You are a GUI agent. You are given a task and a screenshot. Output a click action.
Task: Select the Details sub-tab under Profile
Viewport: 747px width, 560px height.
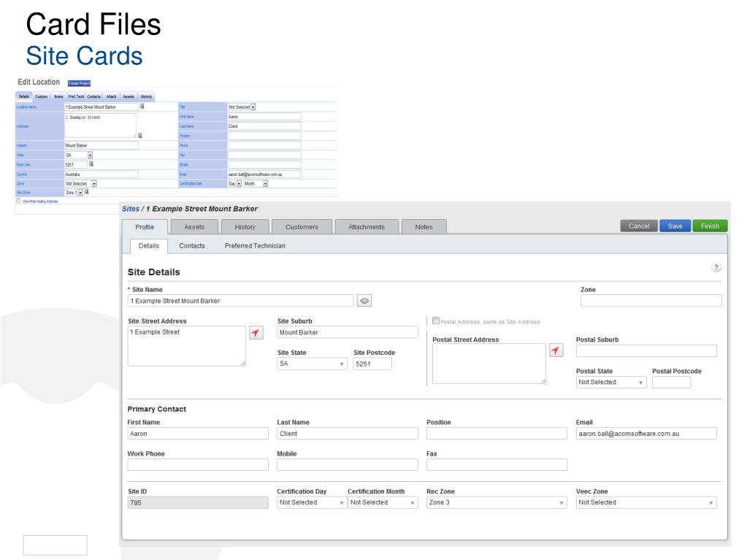[x=149, y=246]
